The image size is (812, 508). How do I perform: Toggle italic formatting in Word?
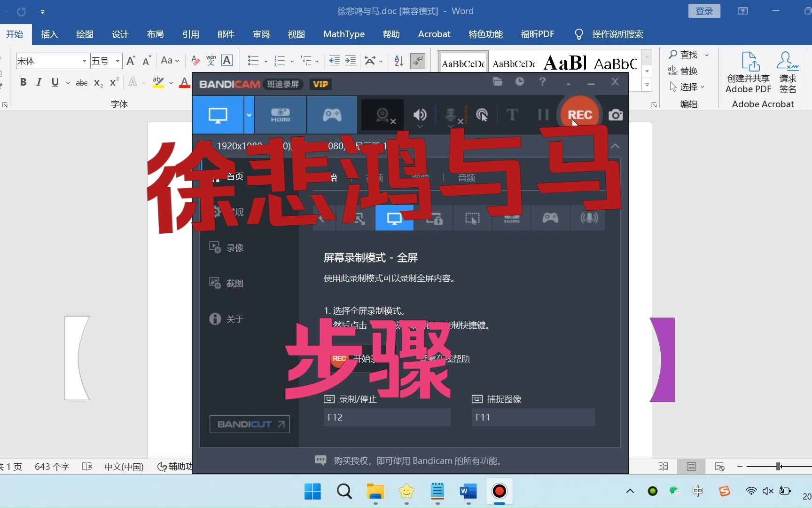point(39,82)
